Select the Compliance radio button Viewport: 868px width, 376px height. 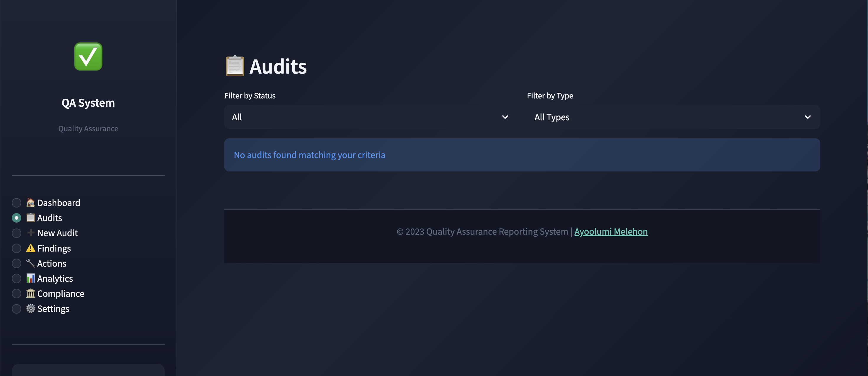[x=17, y=294]
